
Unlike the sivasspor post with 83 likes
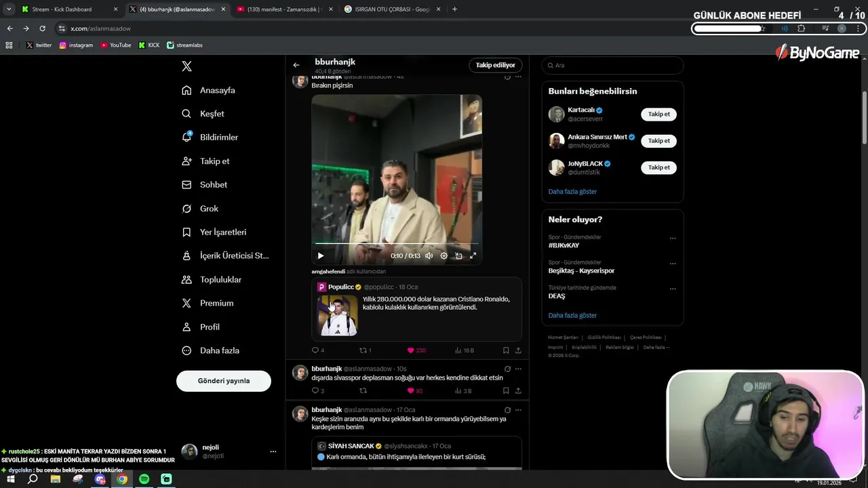[415, 390]
